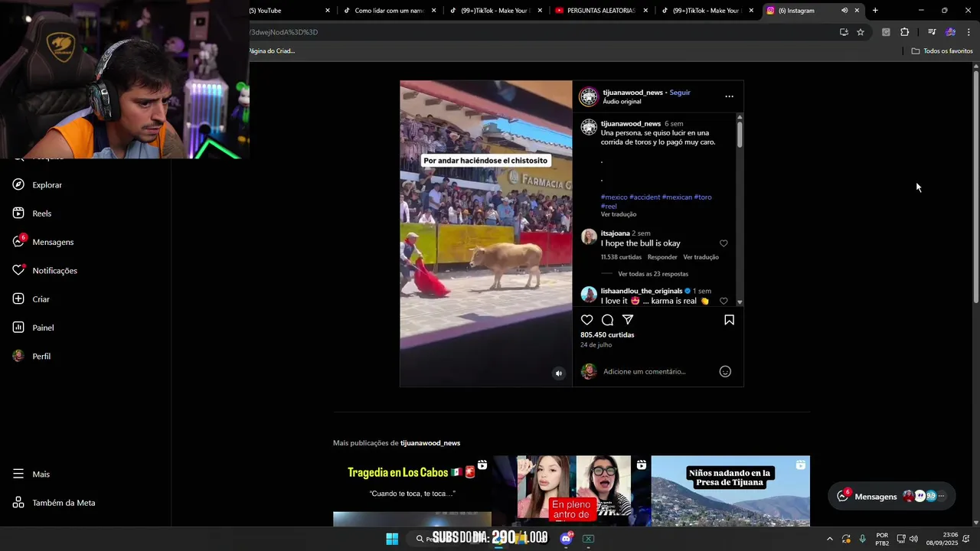Open taskbar clock showing 23:06
Image resolution: width=980 pixels, height=551 pixels.
(942, 539)
